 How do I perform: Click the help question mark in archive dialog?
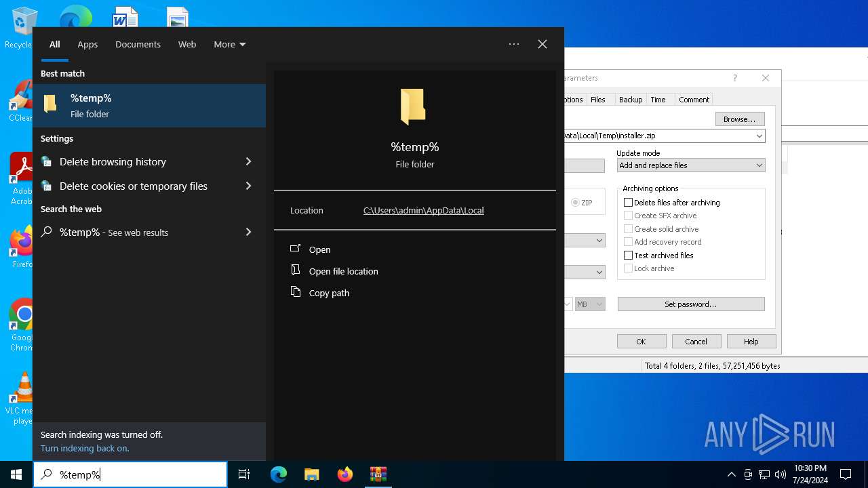click(734, 78)
